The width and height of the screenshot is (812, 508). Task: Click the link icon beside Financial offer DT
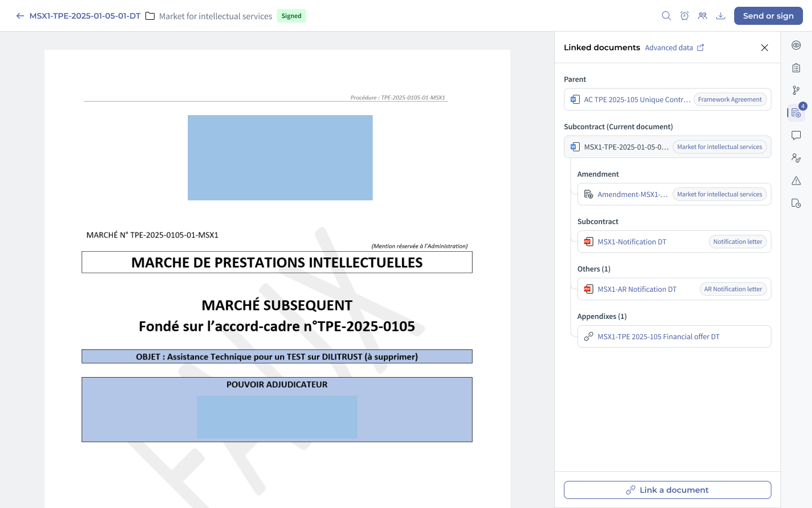(x=589, y=336)
